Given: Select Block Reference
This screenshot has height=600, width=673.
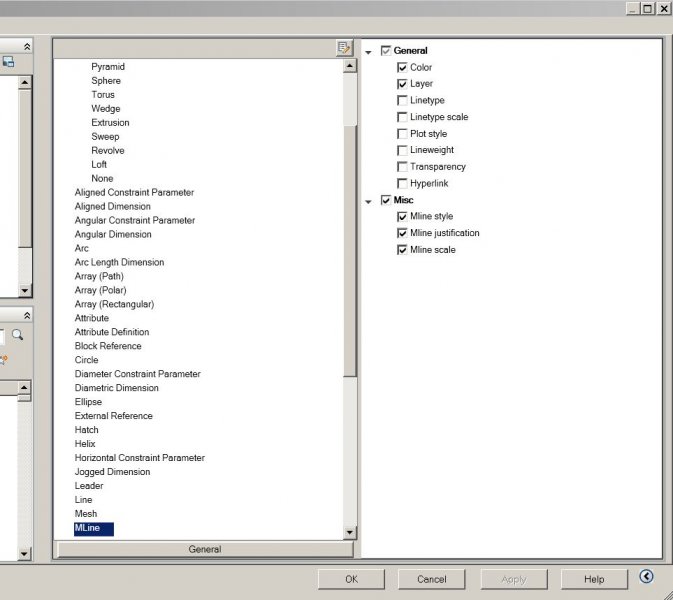Looking at the screenshot, I should pyautogui.click(x=108, y=346).
